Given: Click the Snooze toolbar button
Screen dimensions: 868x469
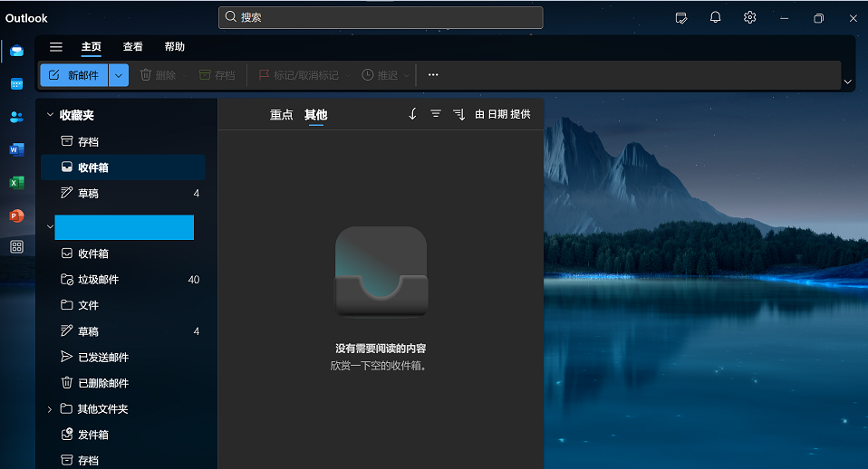Looking at the screenshot, I should pos(380,75).
